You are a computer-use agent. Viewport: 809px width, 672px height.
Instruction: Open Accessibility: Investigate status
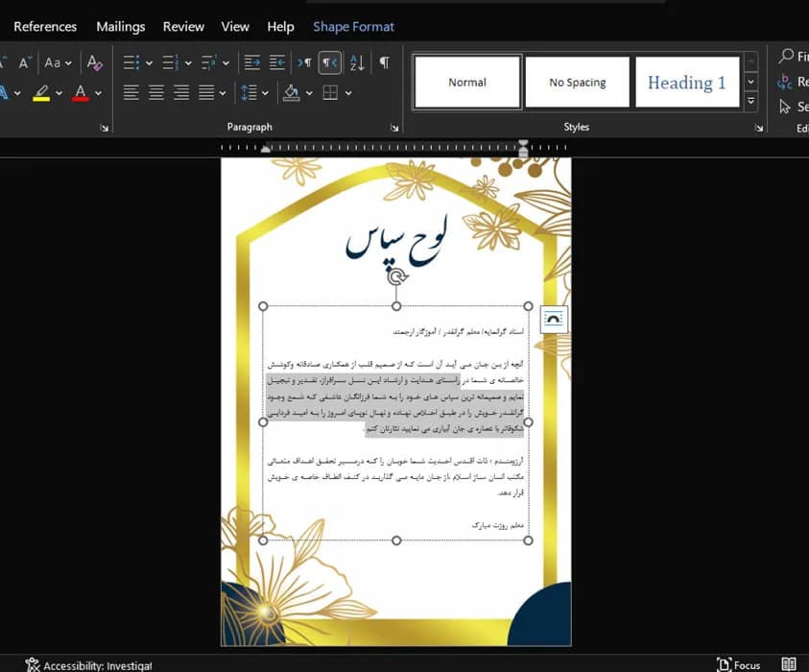point(88,665)
